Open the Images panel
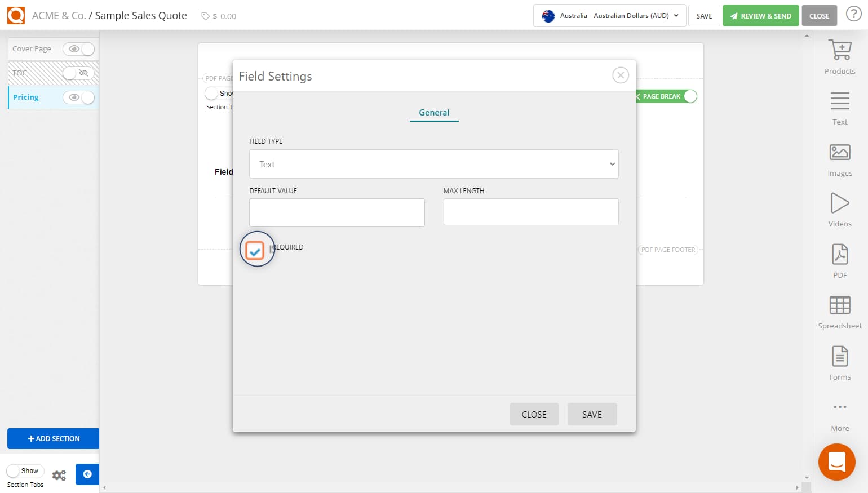This screenshot has height=493, width=868. coord(839,158)
